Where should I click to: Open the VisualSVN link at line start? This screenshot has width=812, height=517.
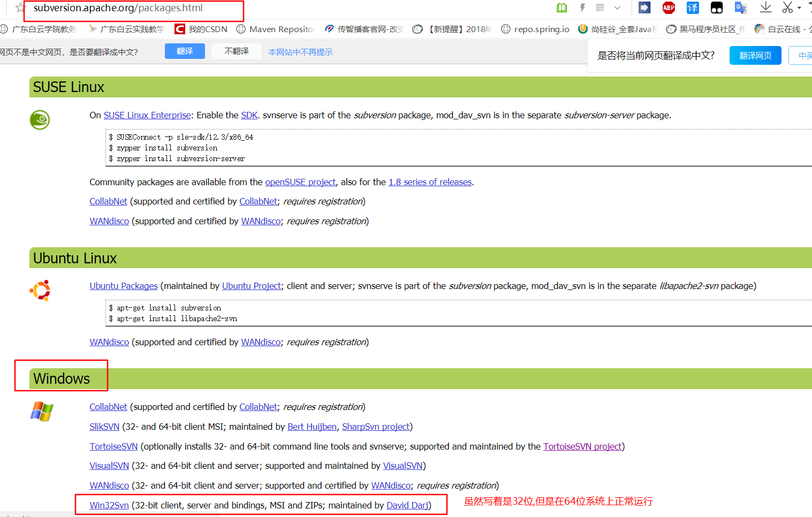click(109, 466)
